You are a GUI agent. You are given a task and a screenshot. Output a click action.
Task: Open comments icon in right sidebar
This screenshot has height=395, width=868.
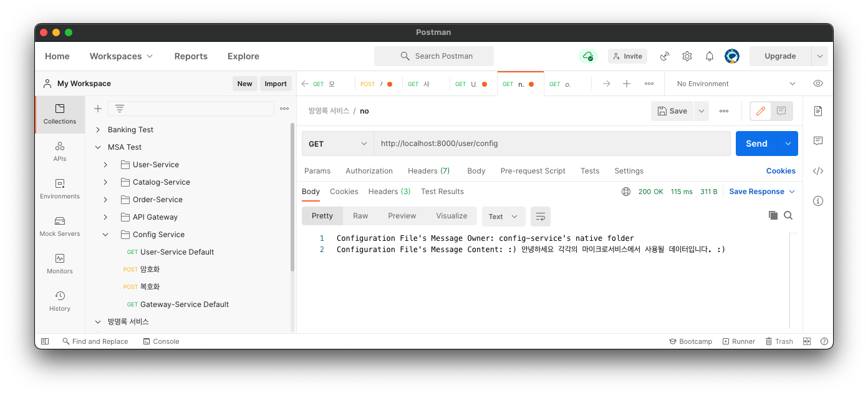coord(818,141)
